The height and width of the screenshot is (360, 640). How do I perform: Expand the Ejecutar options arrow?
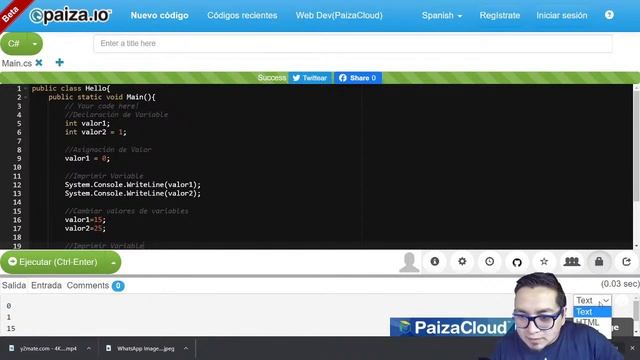(113, 262)
